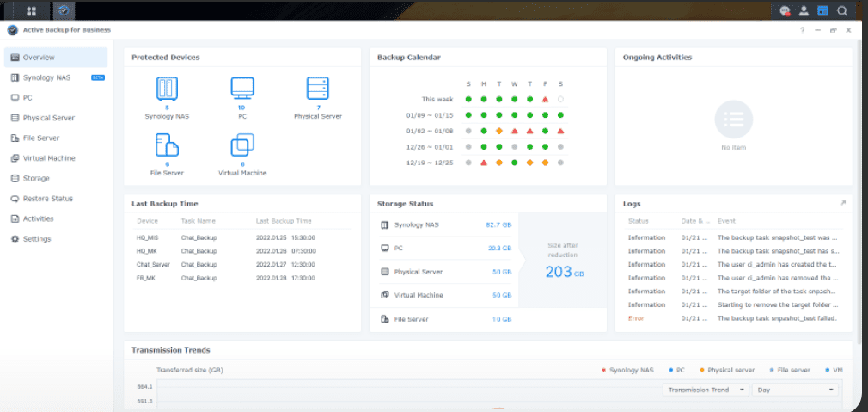The image size is (868, 412).
Task: Open the DSM main menu grid icon
Action: click(32, 10)
